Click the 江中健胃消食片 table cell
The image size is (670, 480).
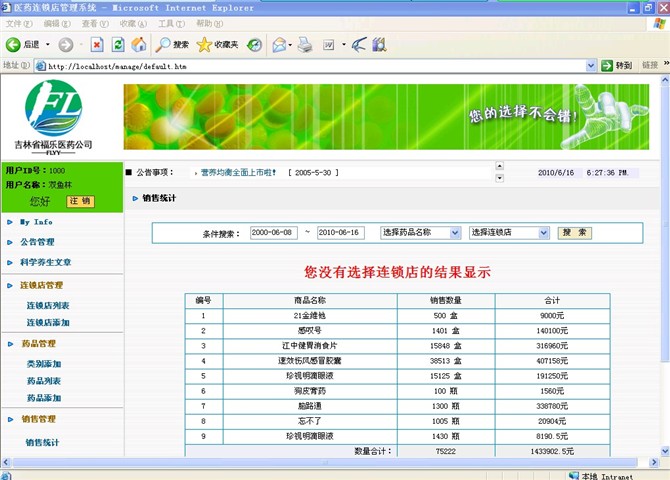[310, 346]
